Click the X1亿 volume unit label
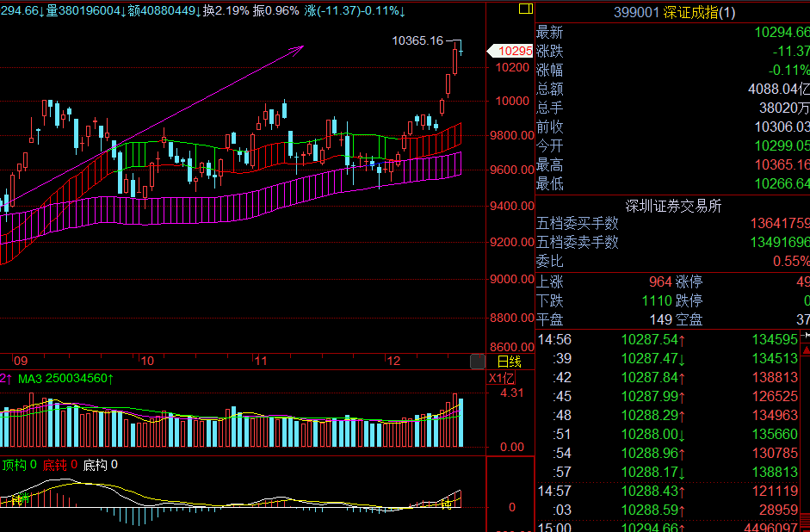This screenshot has height=532, width=810. point(500,378)
